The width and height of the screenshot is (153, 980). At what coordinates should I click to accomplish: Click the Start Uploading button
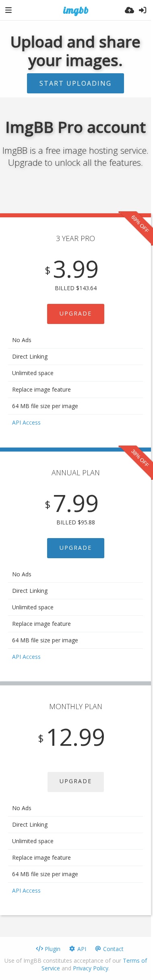point(75,83)
